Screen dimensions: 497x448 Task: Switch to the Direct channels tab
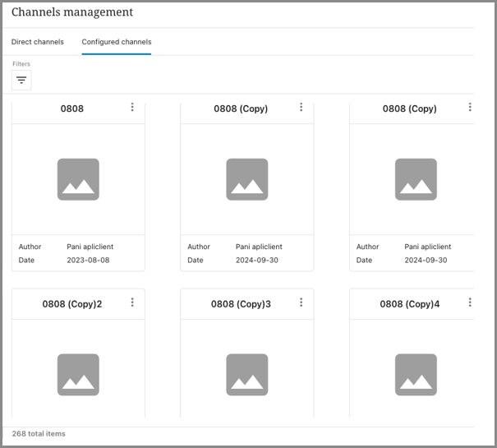click(38, 42)
